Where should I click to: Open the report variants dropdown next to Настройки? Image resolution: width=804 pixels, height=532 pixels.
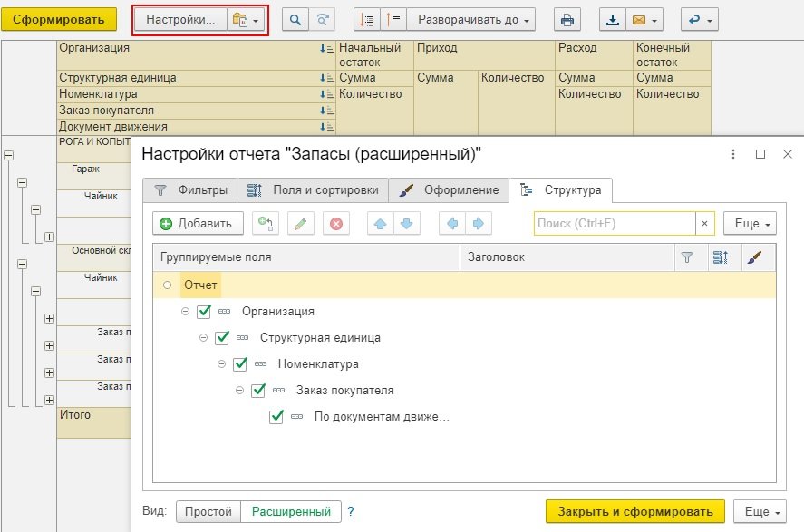(x=246, y=19)
